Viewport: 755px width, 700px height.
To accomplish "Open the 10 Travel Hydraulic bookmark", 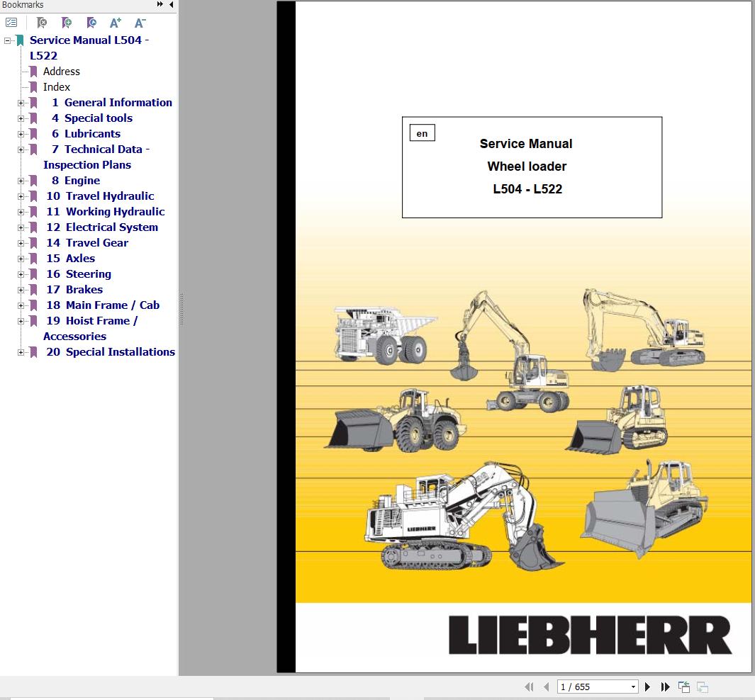I will tap(100, 196).
